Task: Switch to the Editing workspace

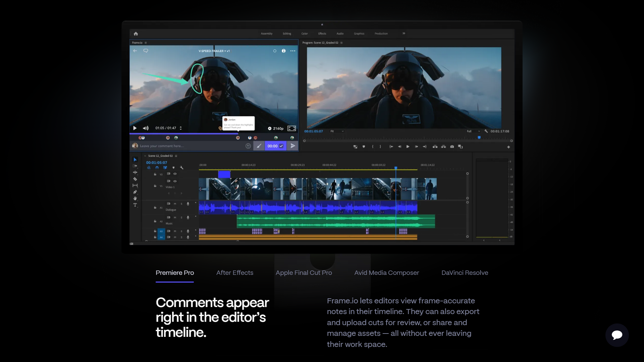Action: (287, 34)
